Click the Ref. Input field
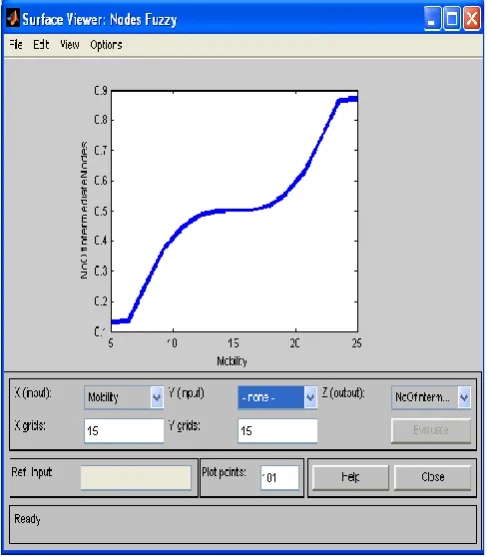This screenshot has width=491, height=557. 136,478
